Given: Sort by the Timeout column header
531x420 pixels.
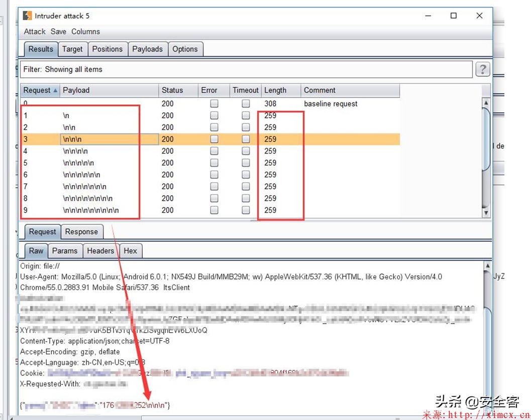Looking at the screenshot, I should pos(246,90).
